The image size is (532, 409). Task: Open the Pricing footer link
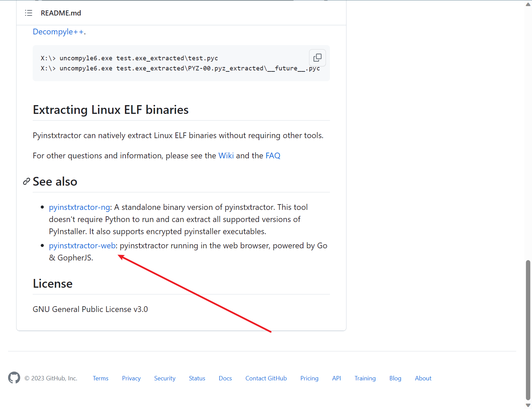click(x=309, y=378)
